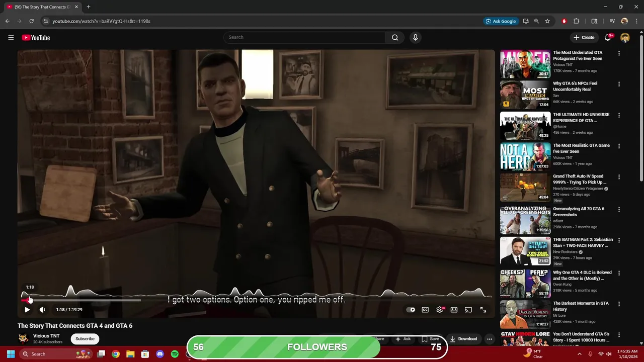Image resolution: width=644 pixels, height=362 pixels.
Task: Open Microsoft Store from the taskbar
Action: [x=145, y=354]
